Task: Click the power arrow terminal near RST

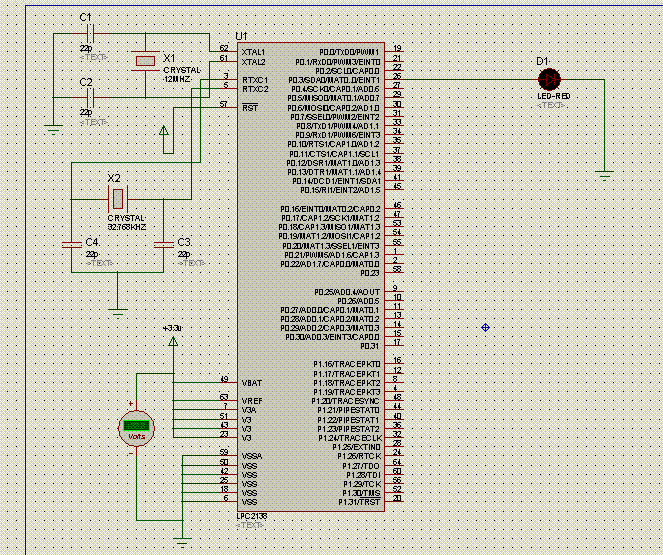Action: (165, 130)
